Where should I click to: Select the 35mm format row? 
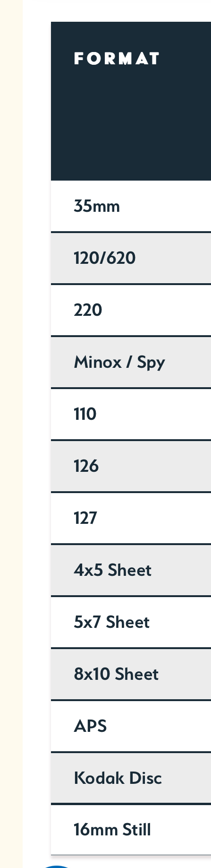[x=131, y=206]
